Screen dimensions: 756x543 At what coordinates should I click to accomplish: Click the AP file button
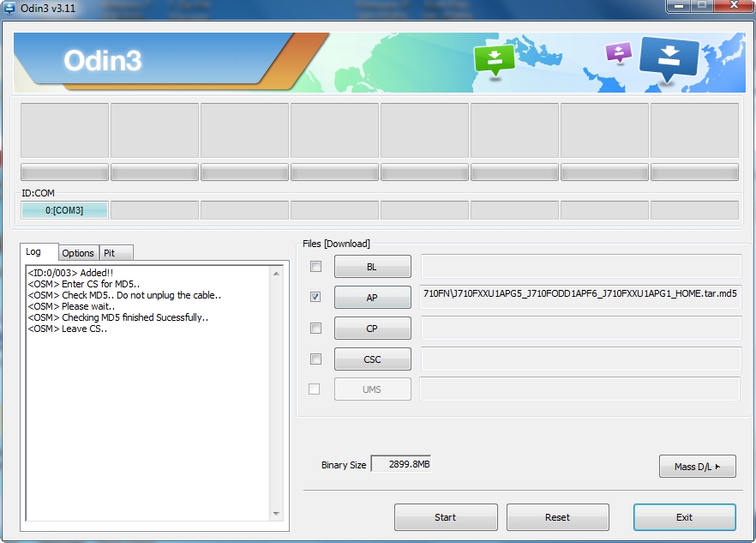(x=373, y=298)
